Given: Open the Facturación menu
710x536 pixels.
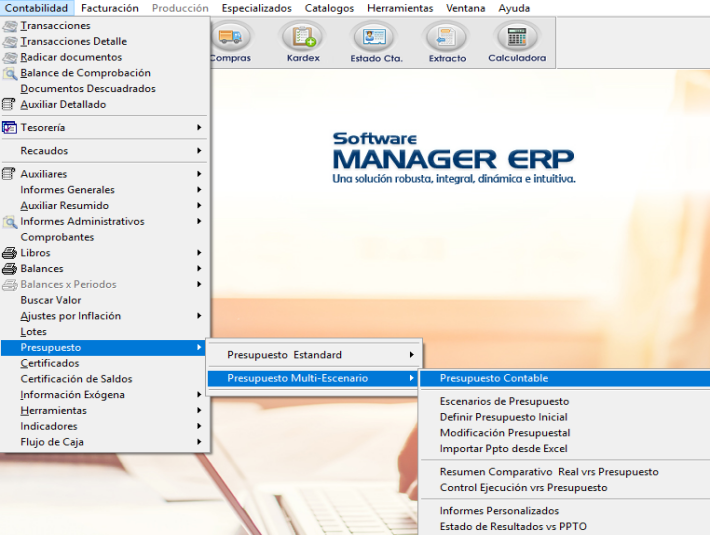Looking at the screenshot, I should tap(110, 8).
